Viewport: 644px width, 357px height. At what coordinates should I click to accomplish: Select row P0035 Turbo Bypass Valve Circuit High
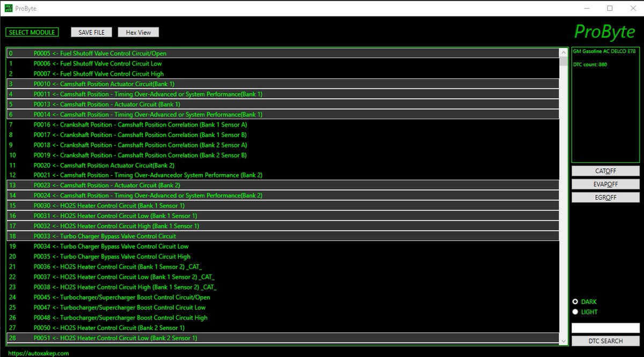[283, 257]
